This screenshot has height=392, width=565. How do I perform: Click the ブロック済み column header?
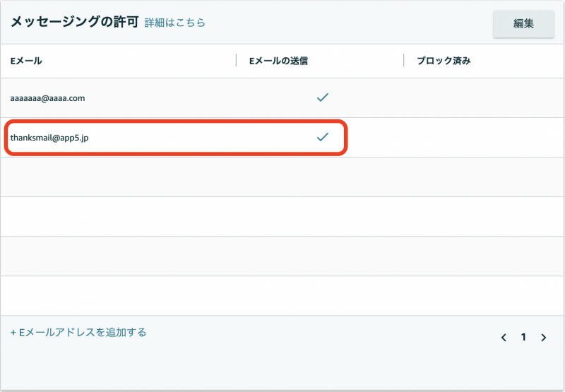tap(444, 61)
